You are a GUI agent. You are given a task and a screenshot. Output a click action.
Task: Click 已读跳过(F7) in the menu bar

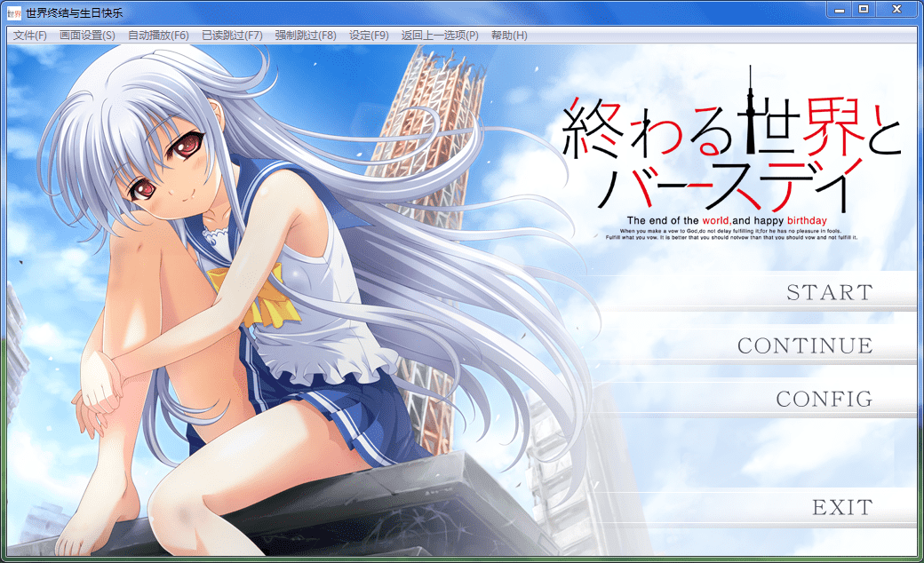pos(232,36)
